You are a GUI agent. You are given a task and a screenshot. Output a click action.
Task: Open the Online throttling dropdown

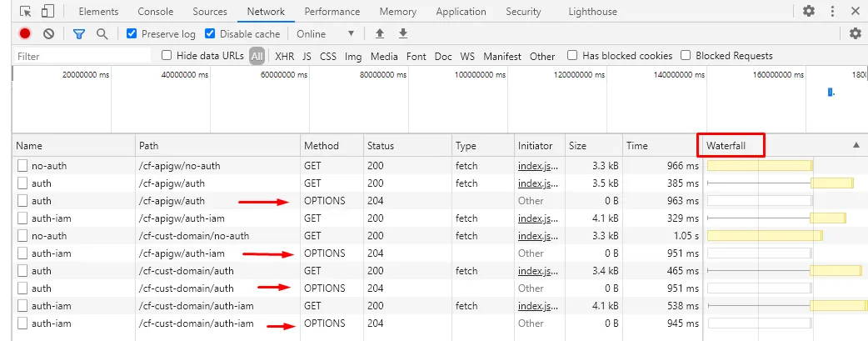pos(326,34)
